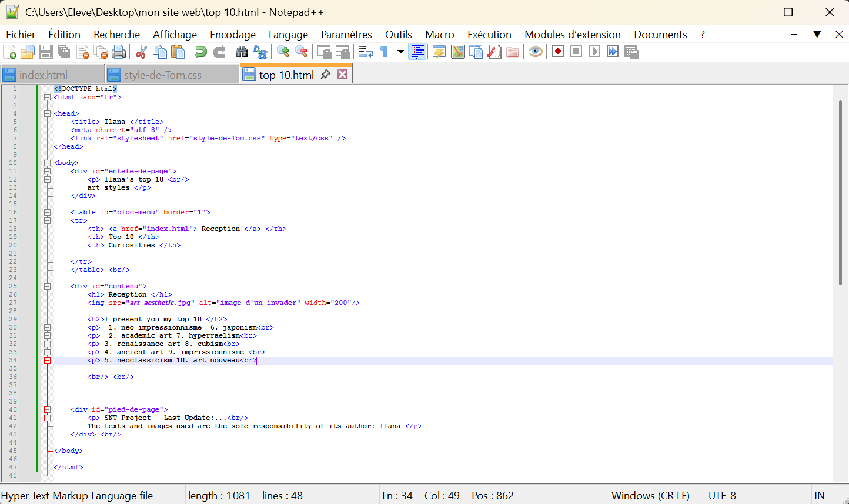Start macro recording with red dot icon

pyautogui.click(x=558, y=52)
